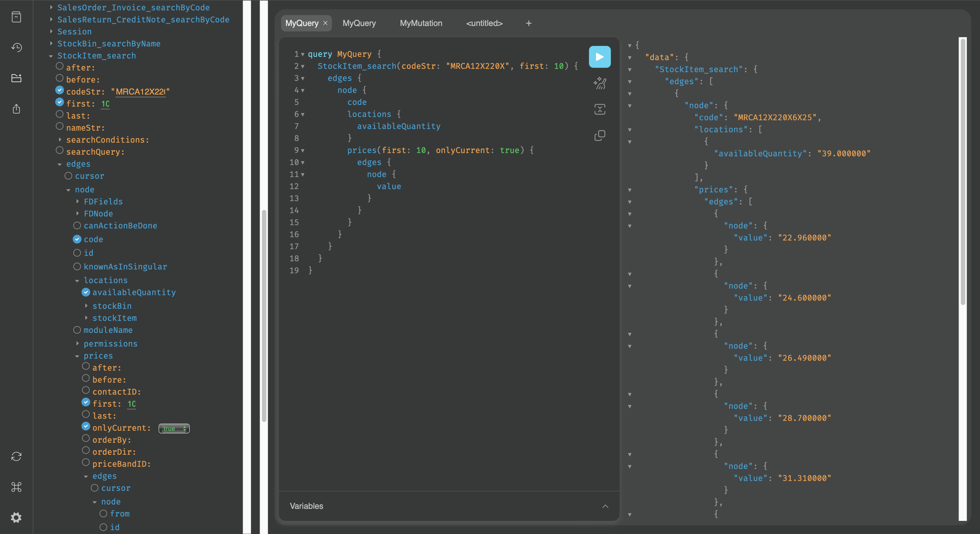Open the GraphiQL explorer plugin icon
This screenshot has width=980, height=534.
pyautogui.click(x=16, y=78)
